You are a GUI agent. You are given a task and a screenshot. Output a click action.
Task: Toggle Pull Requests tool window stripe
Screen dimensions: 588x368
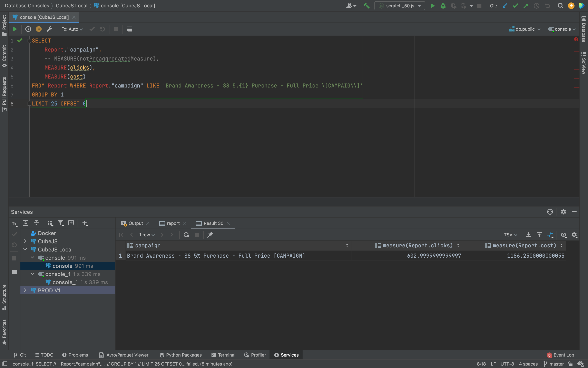click(4, 94)
